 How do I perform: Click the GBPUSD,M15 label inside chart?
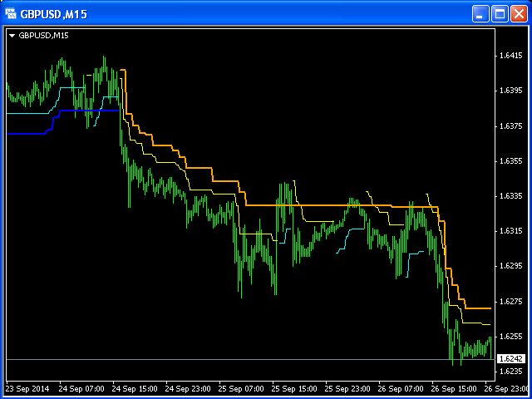[x=44, y=36]
